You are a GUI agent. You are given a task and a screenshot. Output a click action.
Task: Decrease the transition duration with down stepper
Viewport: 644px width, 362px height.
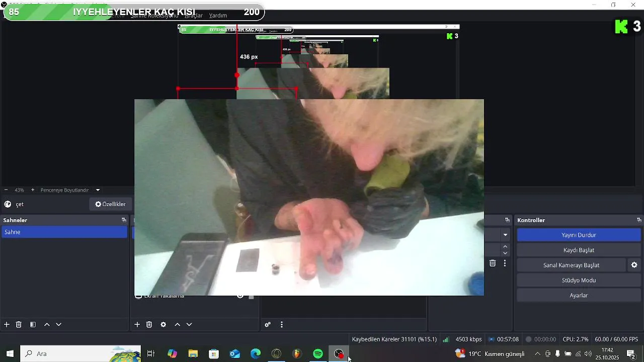click(x=505, y=253)
